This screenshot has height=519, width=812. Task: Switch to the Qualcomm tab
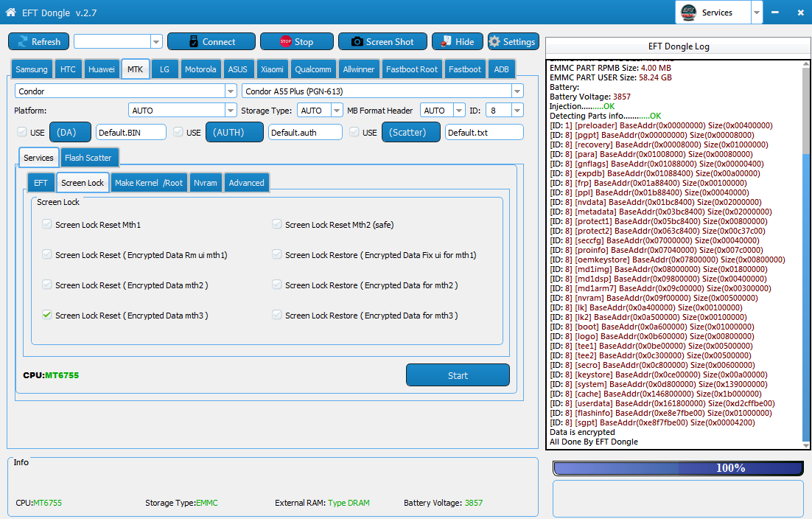[x=313, y=69]
